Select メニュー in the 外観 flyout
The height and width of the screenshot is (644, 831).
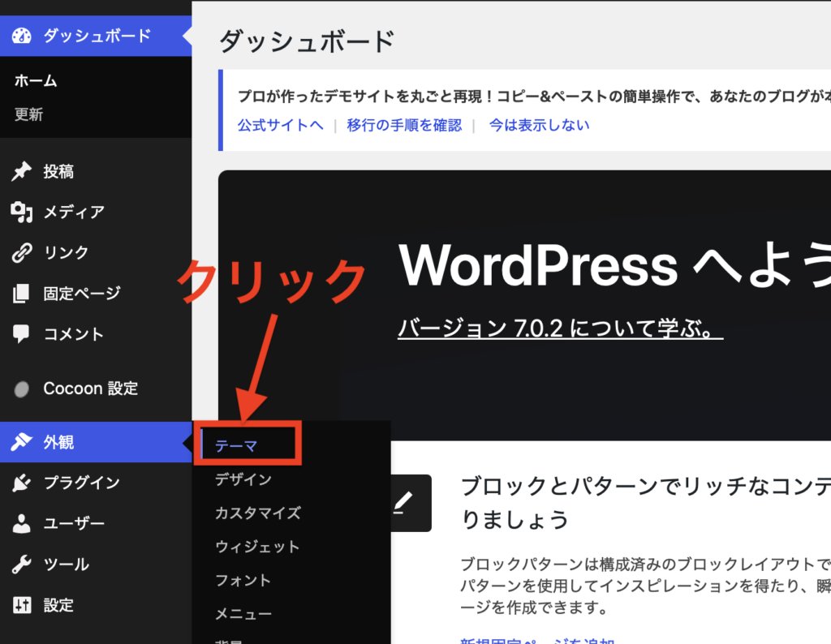point(243,614)
